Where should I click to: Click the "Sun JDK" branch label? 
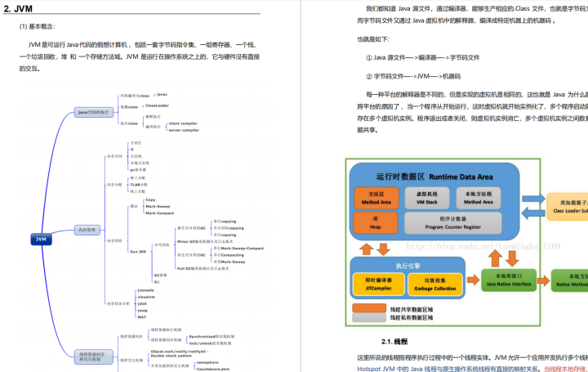point(138,252)
